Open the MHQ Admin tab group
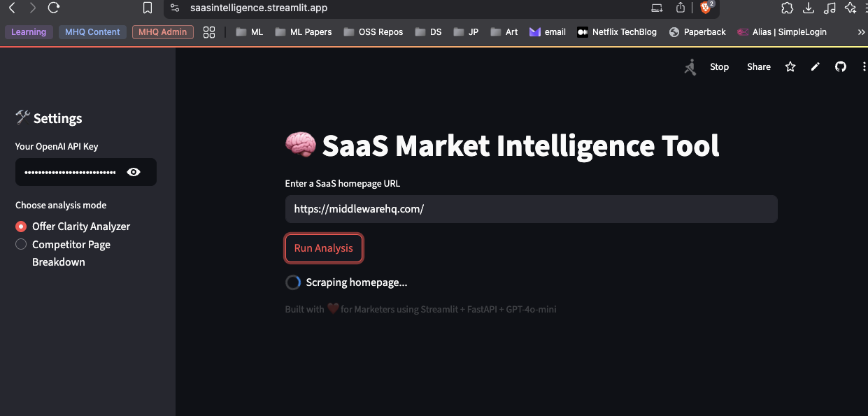Image resolution: width=868 pixels, height=416 pixels. click(163, 32)
